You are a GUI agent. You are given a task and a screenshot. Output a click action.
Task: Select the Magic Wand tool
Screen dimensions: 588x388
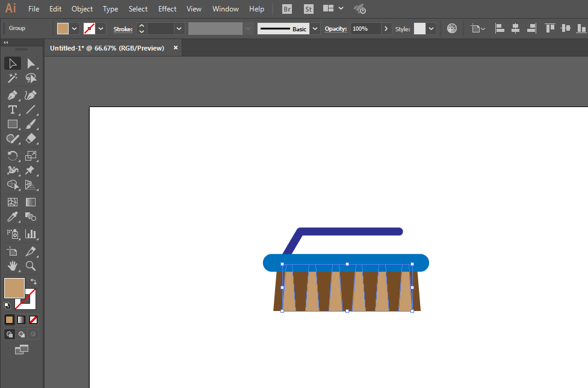[12, 78]
